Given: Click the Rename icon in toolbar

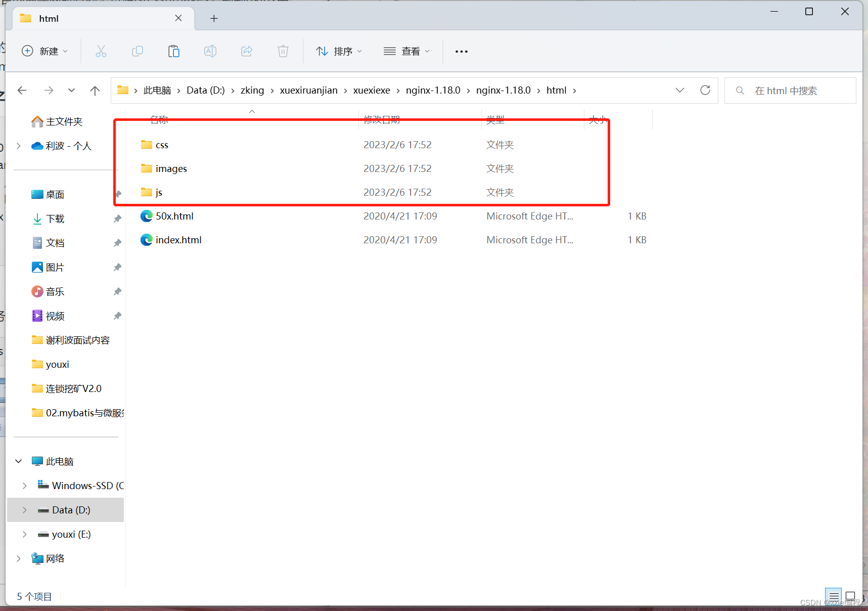Looking at the screenshot, I should point(210,51).
